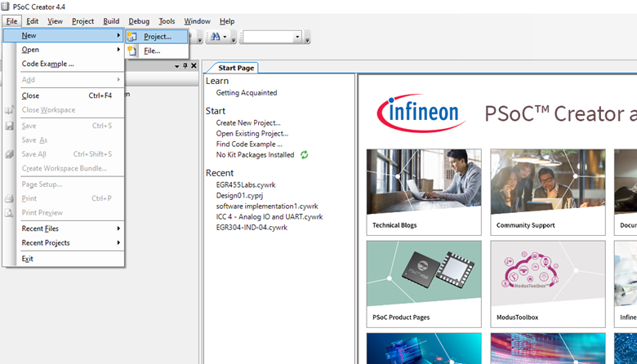This screenshot has height=364, width=637.
Task: Open dropdown arrow beside binoculars icon
Action: click(225, 37)
